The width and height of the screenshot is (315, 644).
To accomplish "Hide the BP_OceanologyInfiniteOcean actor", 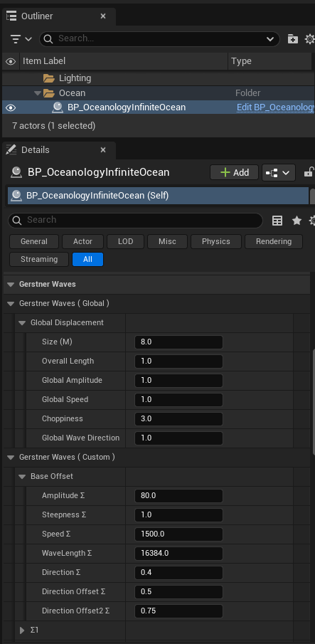I will (10, 107).
